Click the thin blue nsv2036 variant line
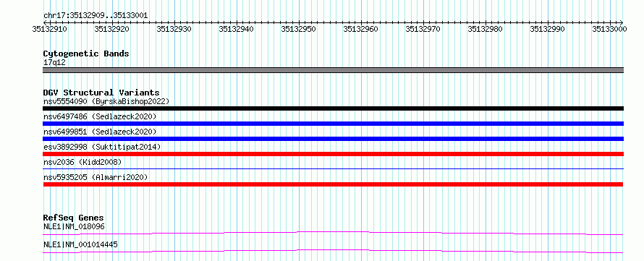The height and width of the screenshot is (261, 644). click(x=333, y=168)
